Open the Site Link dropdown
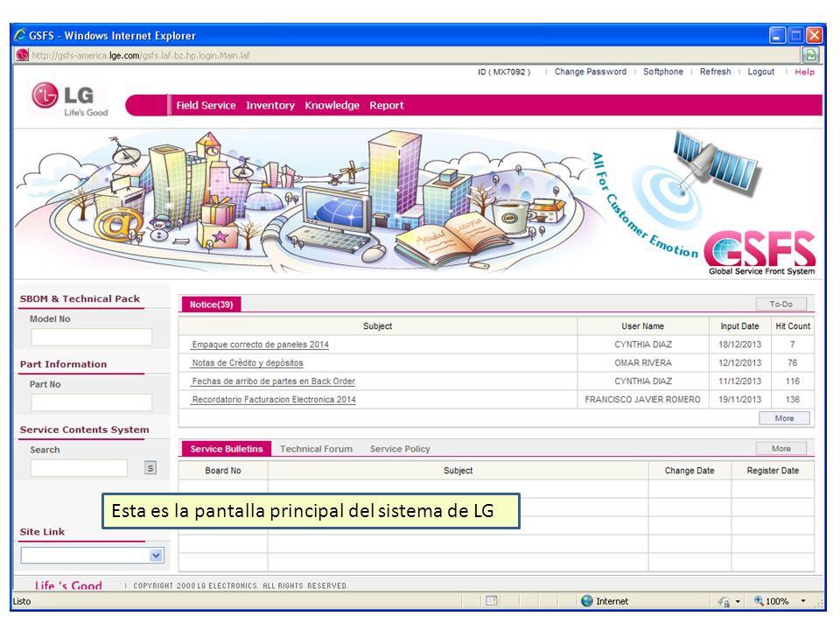Screen dimensions: 840x630 coord(156,556)
